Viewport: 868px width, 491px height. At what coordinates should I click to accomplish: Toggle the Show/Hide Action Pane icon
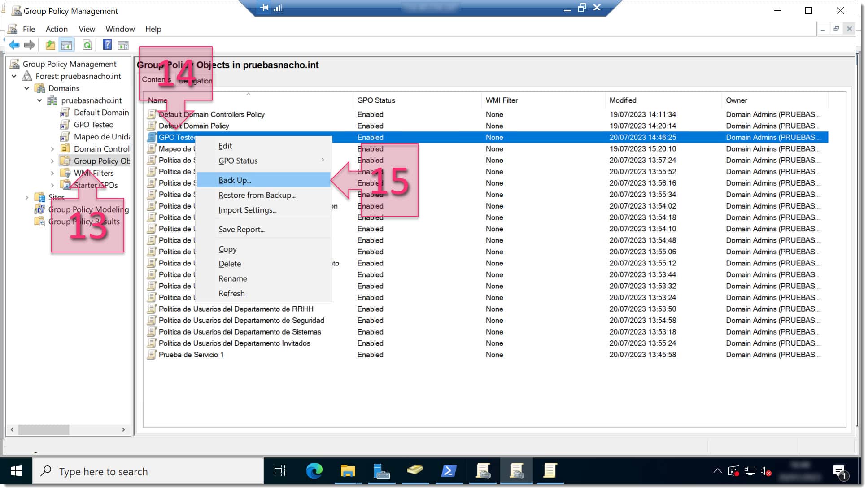point(123,45)
